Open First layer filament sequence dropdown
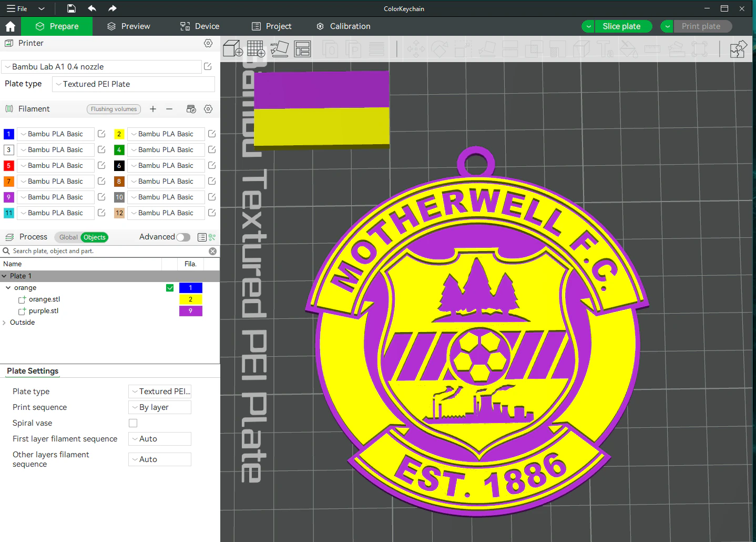Screen dimensions: 756x542 (x=160, y=439)
